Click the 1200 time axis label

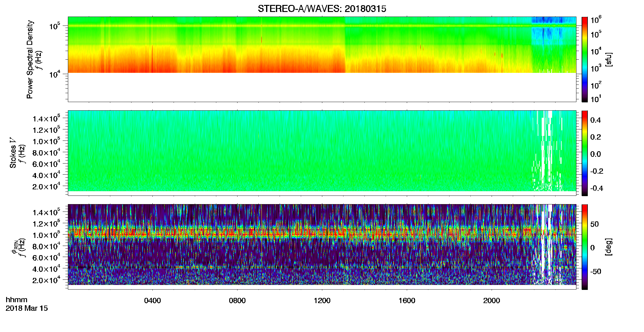[322, 301]
